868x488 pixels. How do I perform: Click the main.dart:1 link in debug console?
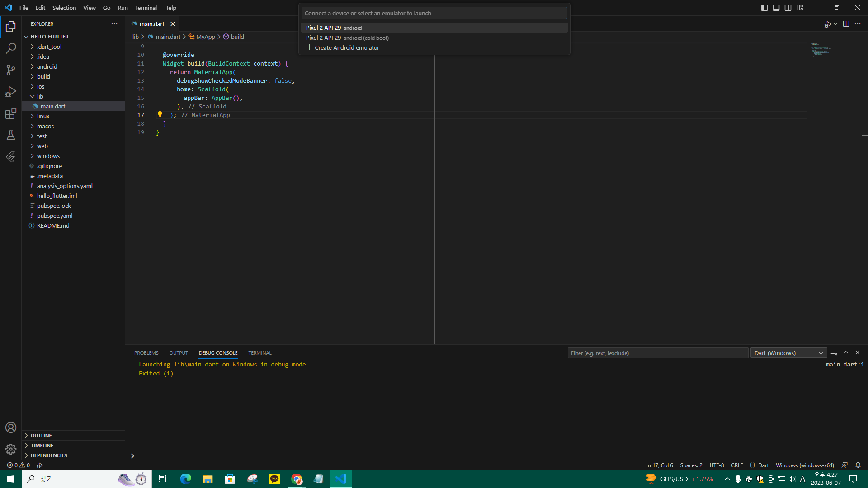(x=845, y=364)
